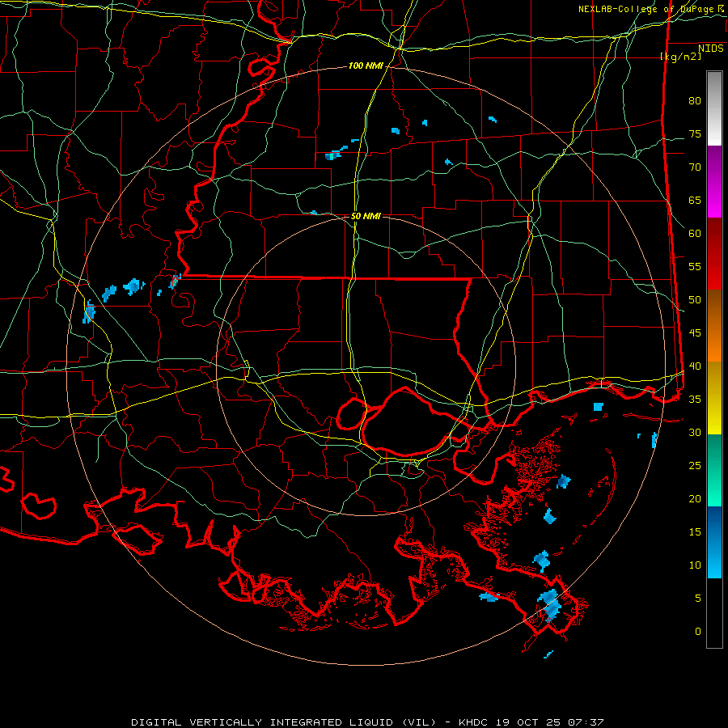
Task: Click the blue segment of the color bar
Action: pos(714,542)
